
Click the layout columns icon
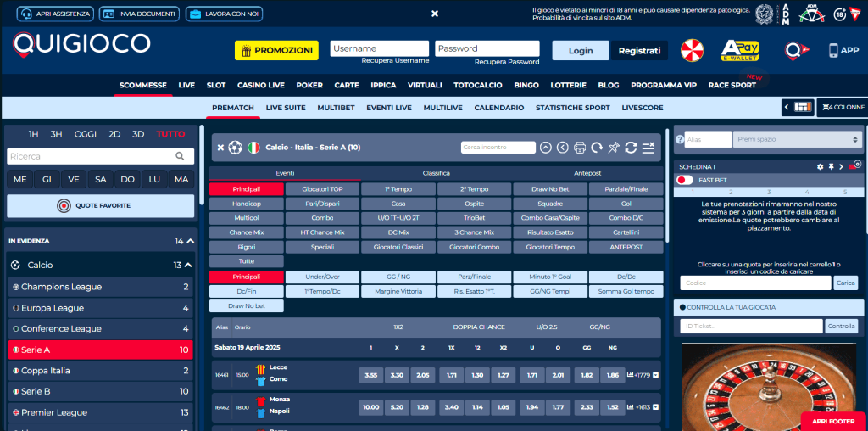click(803, 107)
